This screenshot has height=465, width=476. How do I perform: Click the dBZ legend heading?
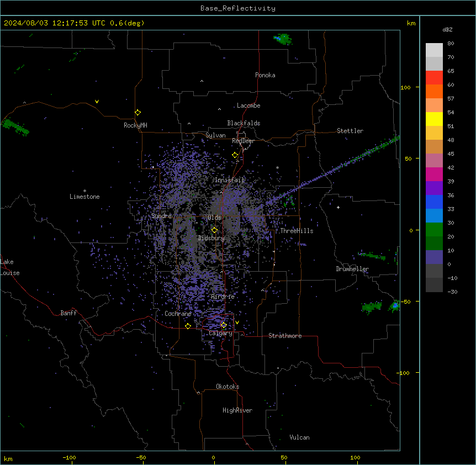click(447, 29)
